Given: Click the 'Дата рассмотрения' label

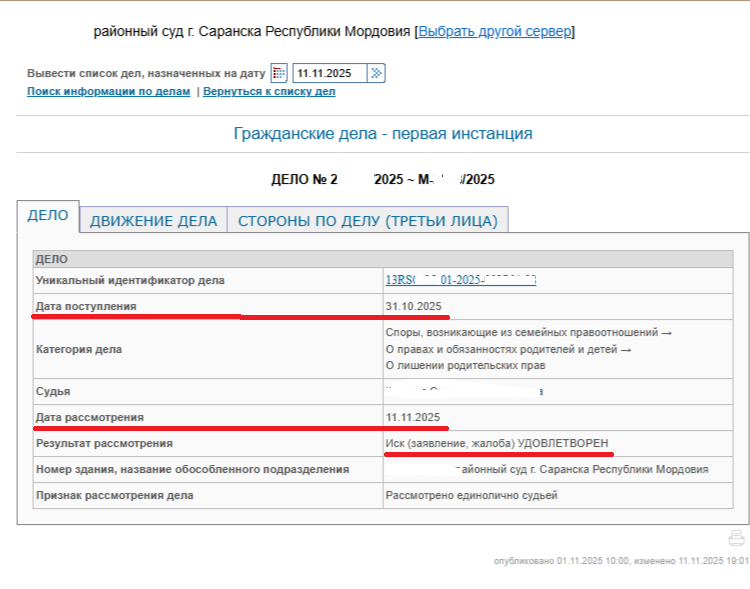Looking at the screenshot, I should tap(89, 417).
